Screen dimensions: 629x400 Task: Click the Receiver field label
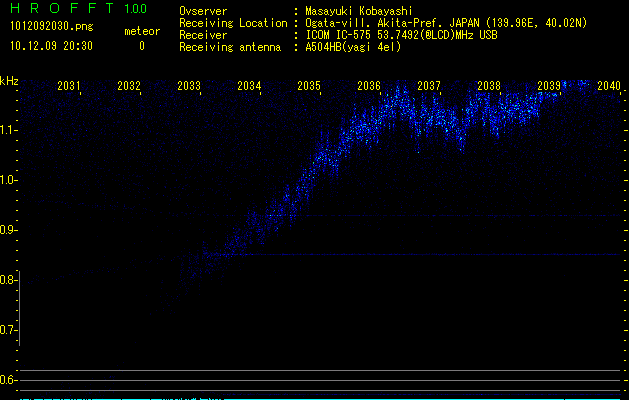203,35
